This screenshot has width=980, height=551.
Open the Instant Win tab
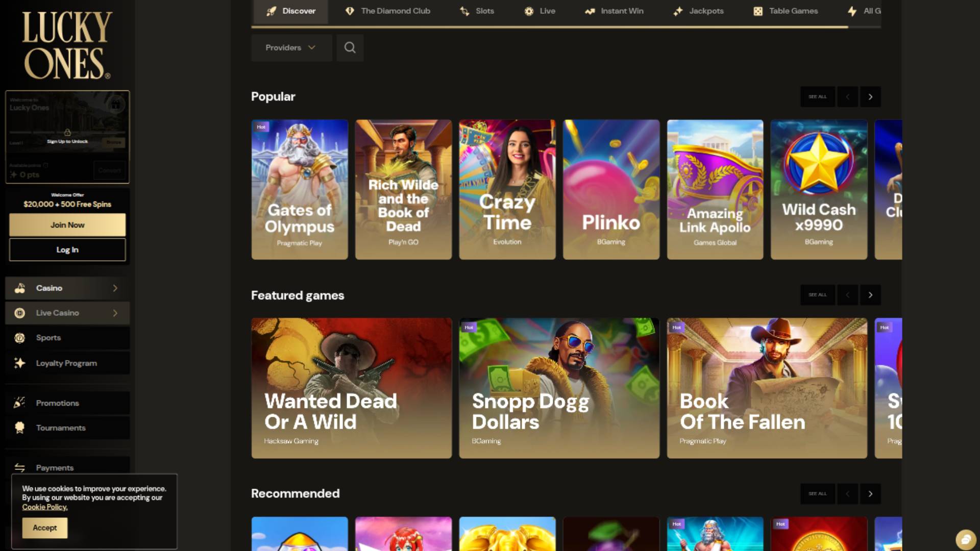(x=614, y=11)
